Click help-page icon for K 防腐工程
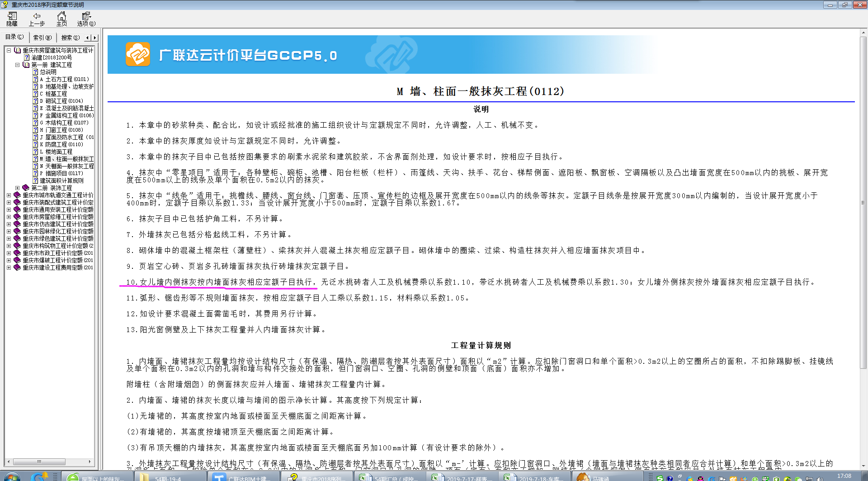This screenshot has height=481, width=868. point(35,144)
